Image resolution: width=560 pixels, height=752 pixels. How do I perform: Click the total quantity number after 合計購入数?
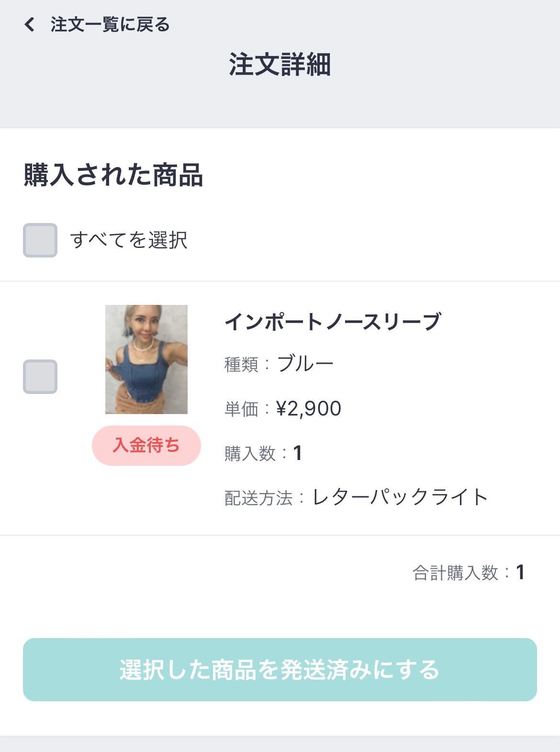pyautogui.click(x=520, y=573)
